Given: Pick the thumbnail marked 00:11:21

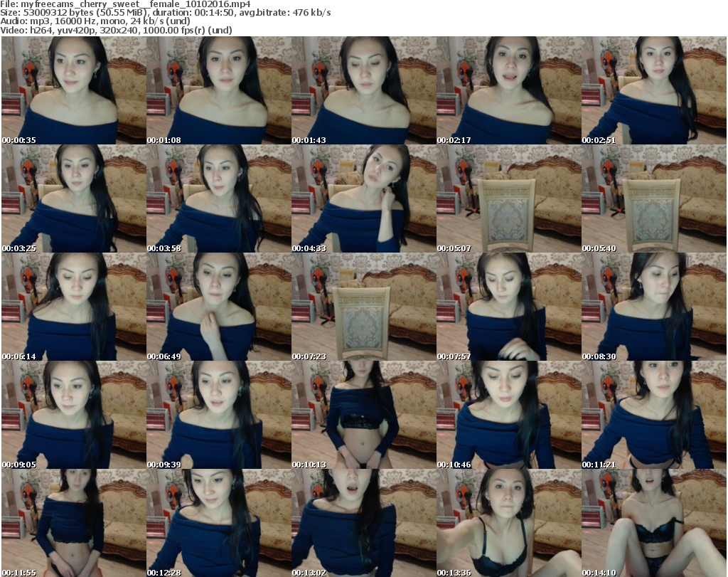Looking at the screenshot, I should (x=654, y=415).
